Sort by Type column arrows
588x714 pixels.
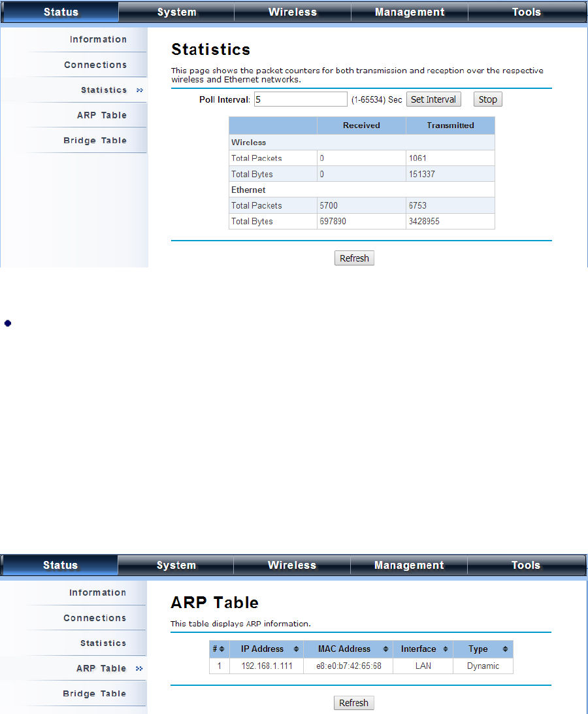click(x=505, y=649)
